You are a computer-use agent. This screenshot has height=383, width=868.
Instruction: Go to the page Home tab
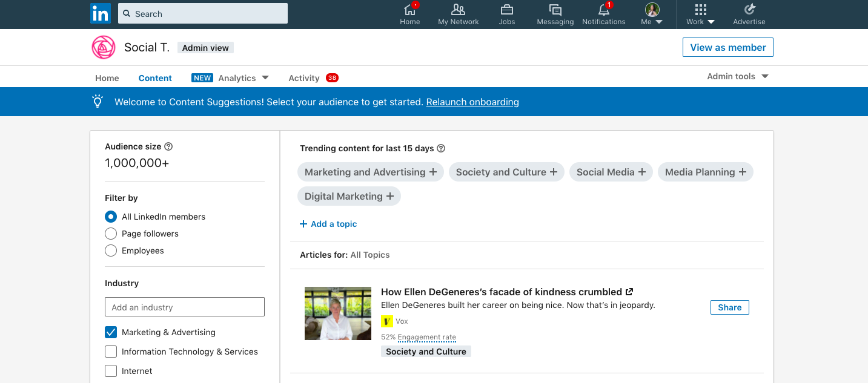[x=107, y=78]
